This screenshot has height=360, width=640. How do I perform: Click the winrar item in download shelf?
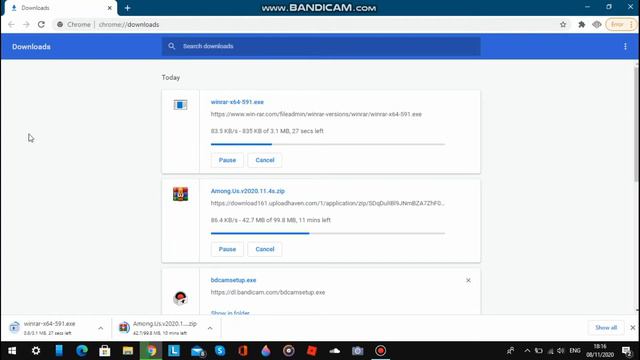pyautogui.click(x=49, y=328)
